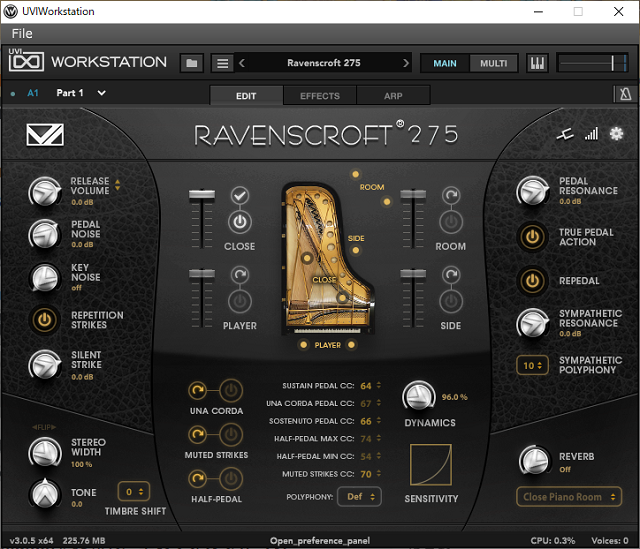Screen dimensions: 640x549
Task: Toggle the CLOSE mic power button
Action: tap(240, 222)
